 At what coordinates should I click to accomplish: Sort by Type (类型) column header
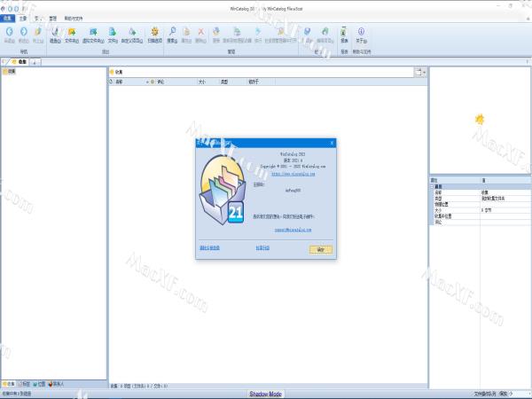(x=232, y=82)
